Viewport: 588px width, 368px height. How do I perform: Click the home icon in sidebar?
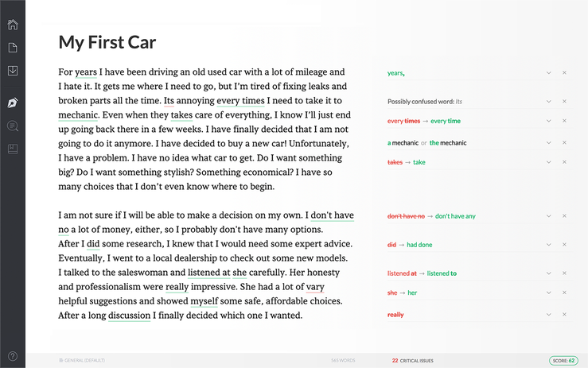tap(13, 24)
